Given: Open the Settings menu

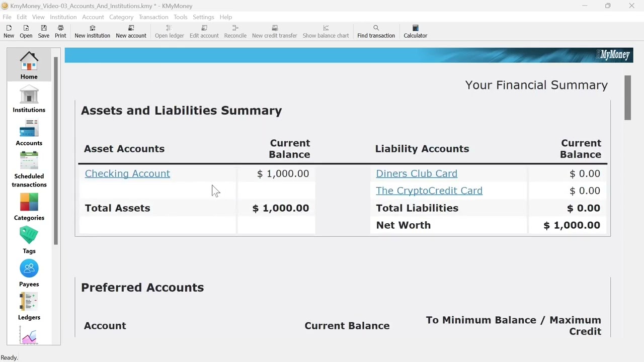Looking at the screenshot, I should pyautogui.click(x=203, y=17).
